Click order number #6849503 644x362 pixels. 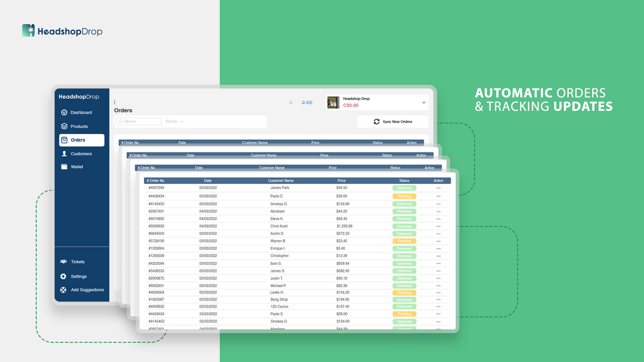point(156,234)
